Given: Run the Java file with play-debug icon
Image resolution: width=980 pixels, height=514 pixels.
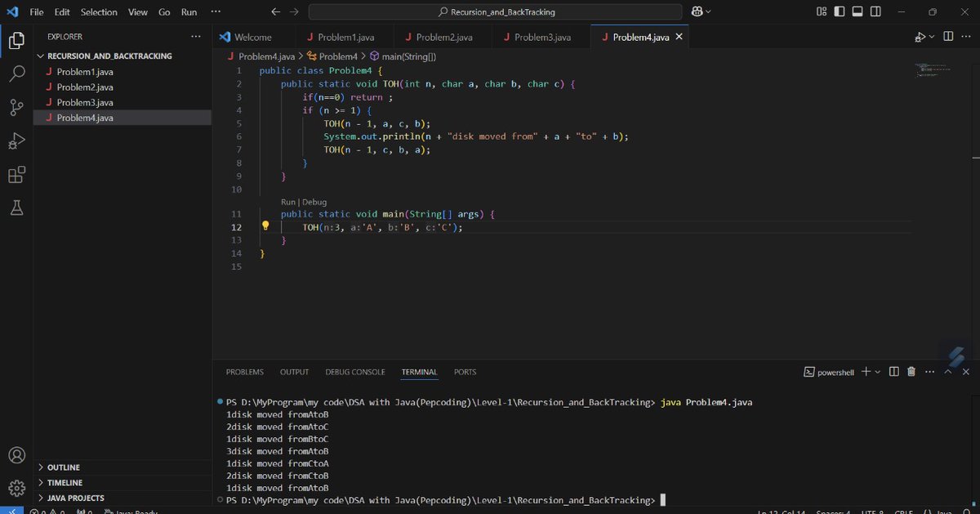Looking at the screenshot, I should [x=920, y=37].
